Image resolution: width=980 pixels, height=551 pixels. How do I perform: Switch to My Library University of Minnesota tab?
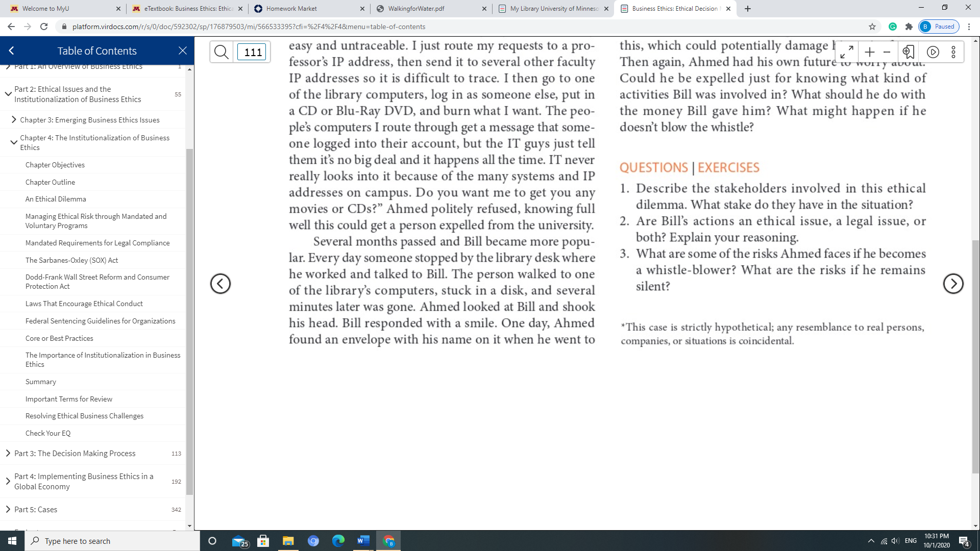[x=553, y=9]
